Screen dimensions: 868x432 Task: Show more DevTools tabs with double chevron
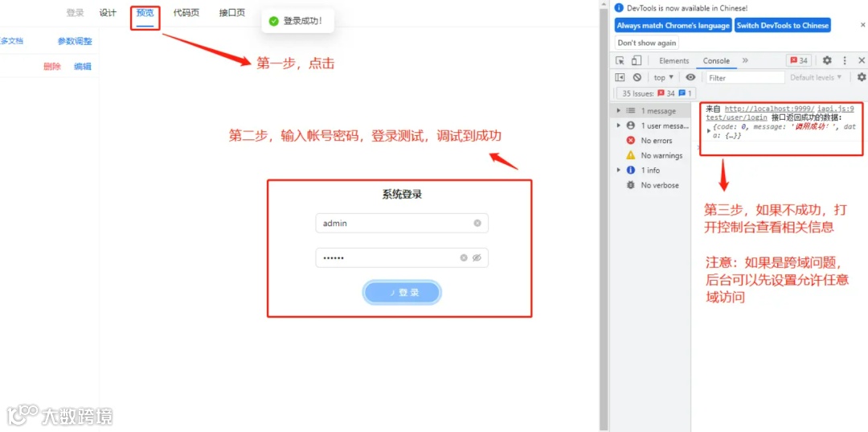coord(744,60)
